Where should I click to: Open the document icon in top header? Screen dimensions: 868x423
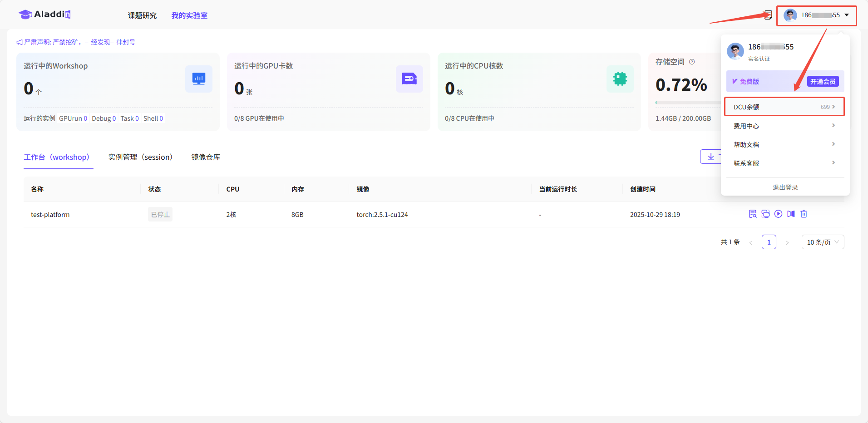tap(768, 15)
